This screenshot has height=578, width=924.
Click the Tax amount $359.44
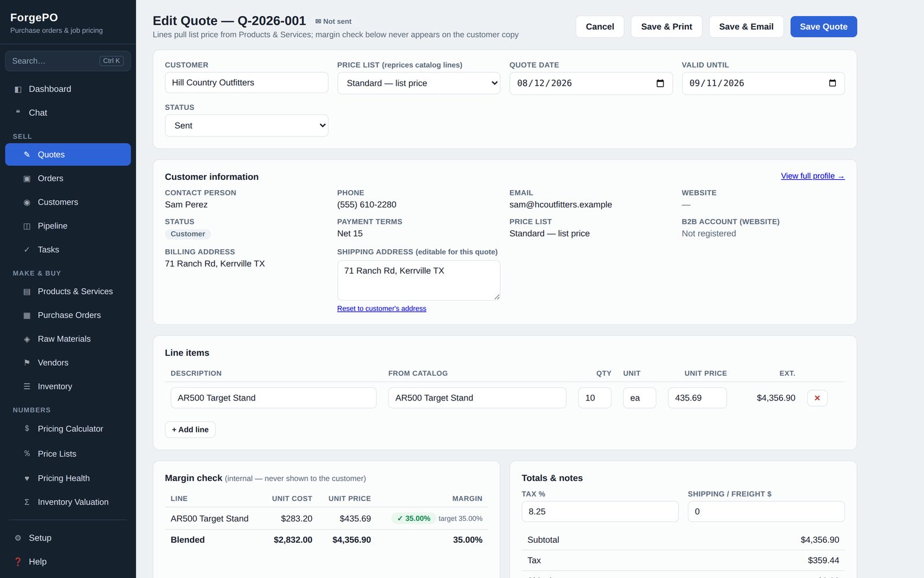pyautogui.click(x=824, y=560)
